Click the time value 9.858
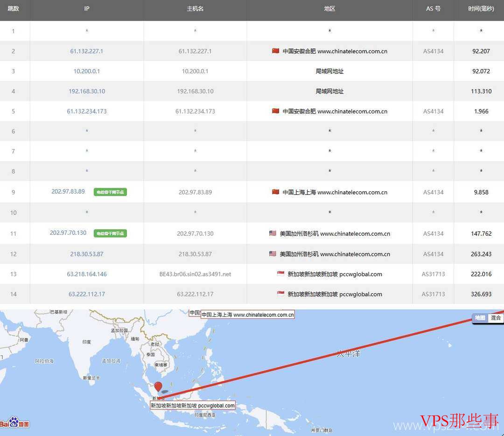This screenshot has width=504, height=436. coord(481,192)
